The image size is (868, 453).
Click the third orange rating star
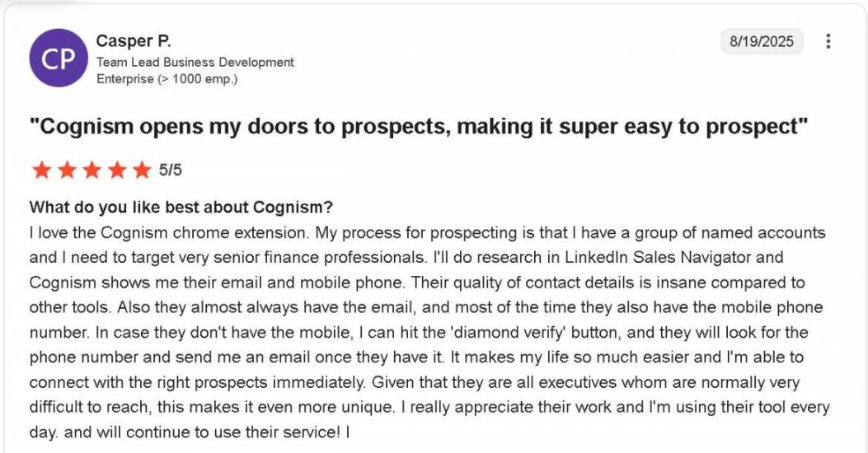pos(91,170)
